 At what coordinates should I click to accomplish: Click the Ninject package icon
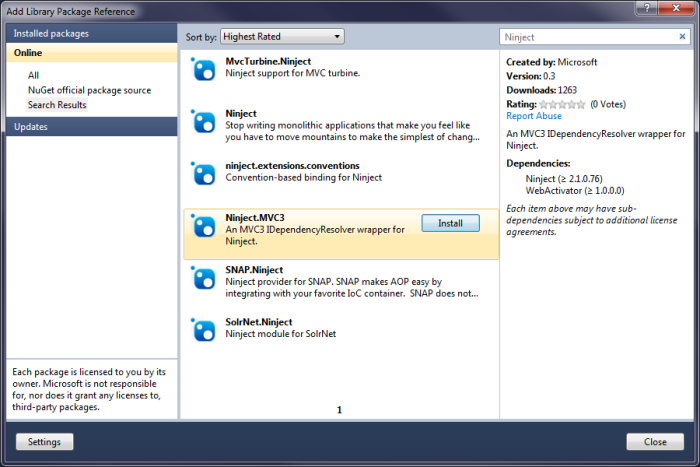pyautogui.click(x=203, y=122)
